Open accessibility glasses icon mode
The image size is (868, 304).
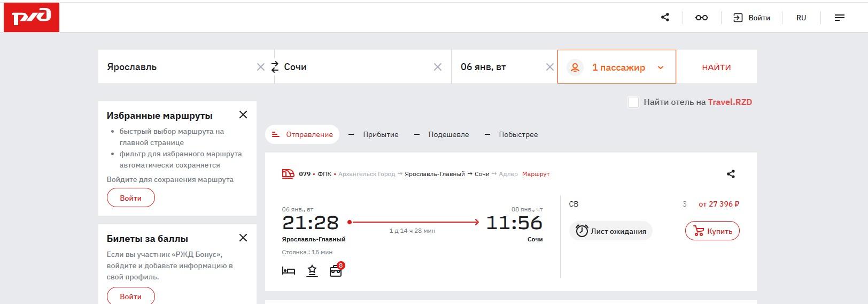(701, 18)
